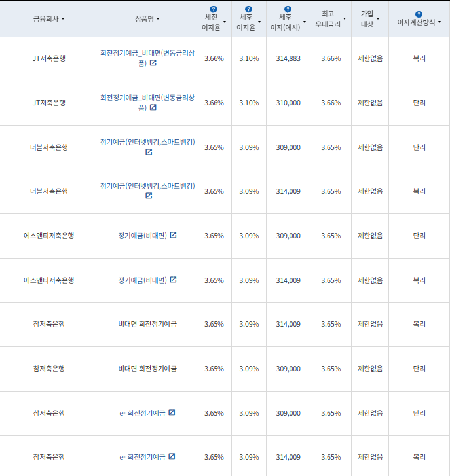Open 정기예금(비대면) link in 에스앤티저축은행 단리 row
Screen dimensions: 450x476
tap(142, 236)
